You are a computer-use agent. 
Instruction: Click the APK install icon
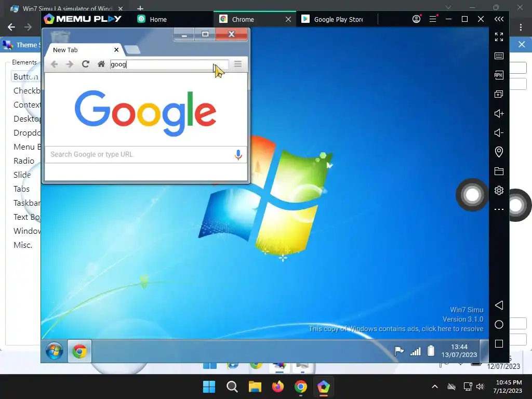pyautogui.click(x=499, y=75)
